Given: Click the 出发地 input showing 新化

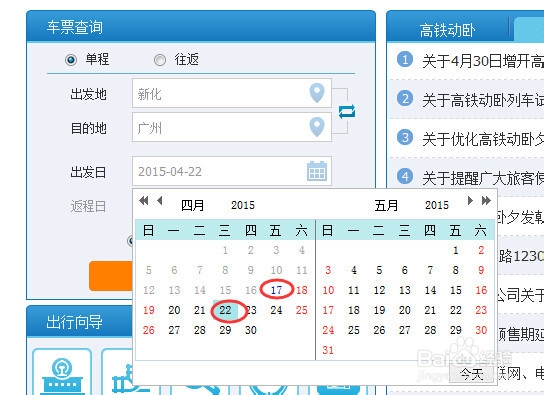Looking at the screenshot, I should (x=232, y=93).
